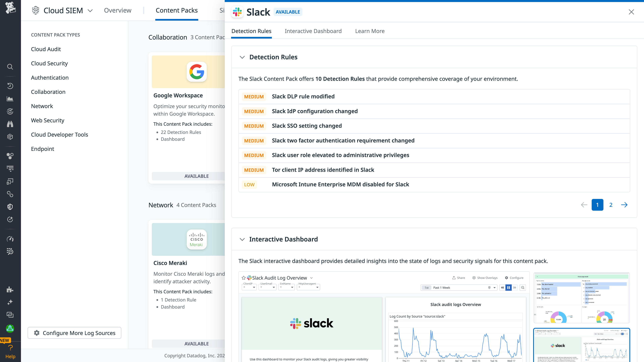Open the global search in the sidebar

click(10, 67)
